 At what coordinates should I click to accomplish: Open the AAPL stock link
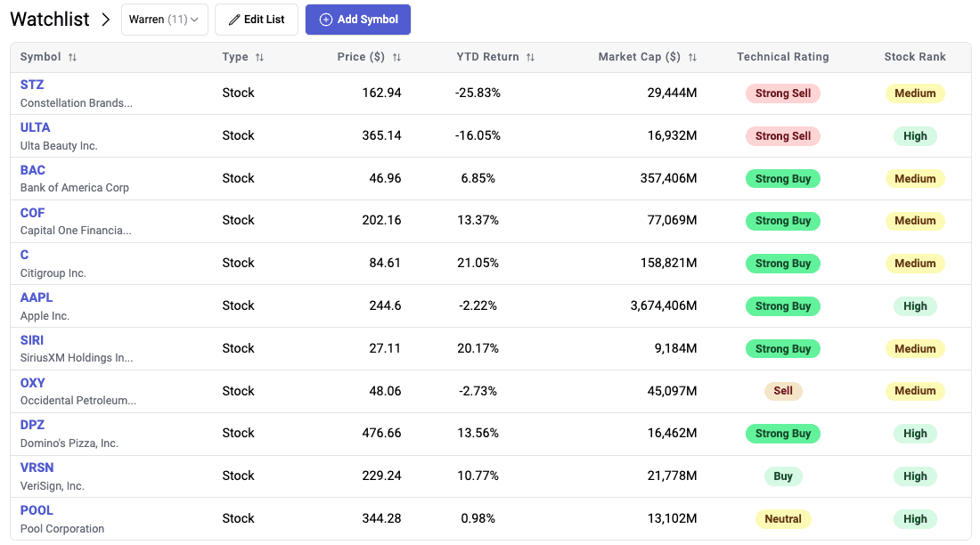coord(37,297)
